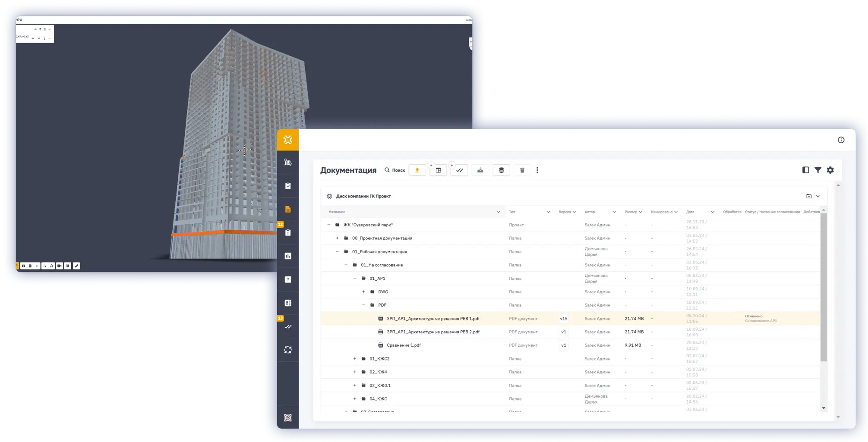This screenshot has width=868, height=442.
Task: Click the database storage icon button
Action: click(501, 170)
